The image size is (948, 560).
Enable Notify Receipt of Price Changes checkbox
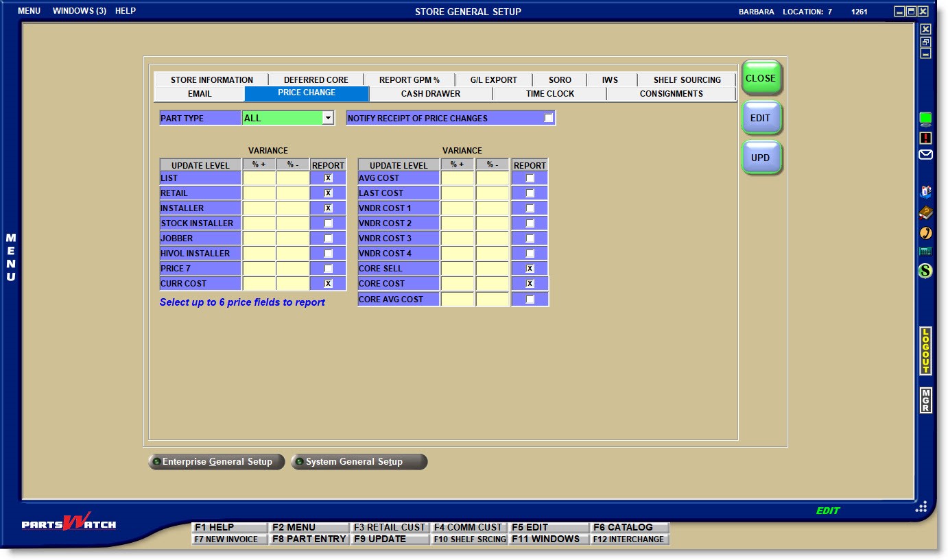coord(548,118)
